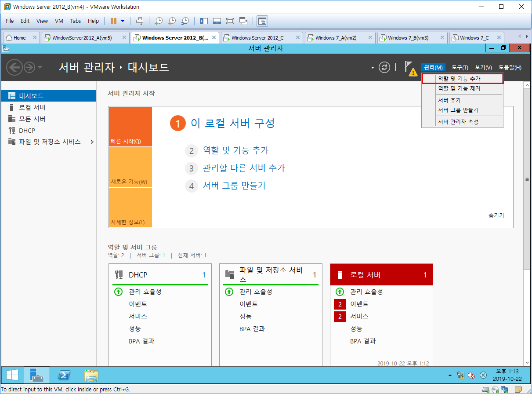Click Server Manager forward navigation arrow
Screen dimensions: 532x394
tap(29, 67)
